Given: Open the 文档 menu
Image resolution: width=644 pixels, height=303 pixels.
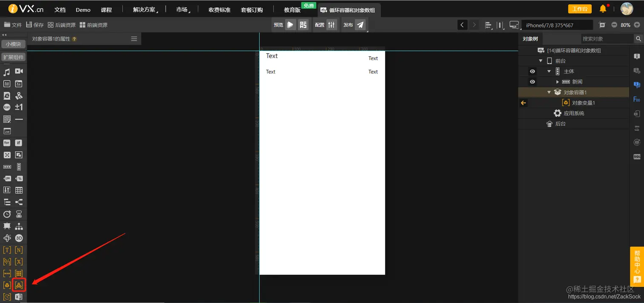Looking at the screenshot, I should point(60,10).
